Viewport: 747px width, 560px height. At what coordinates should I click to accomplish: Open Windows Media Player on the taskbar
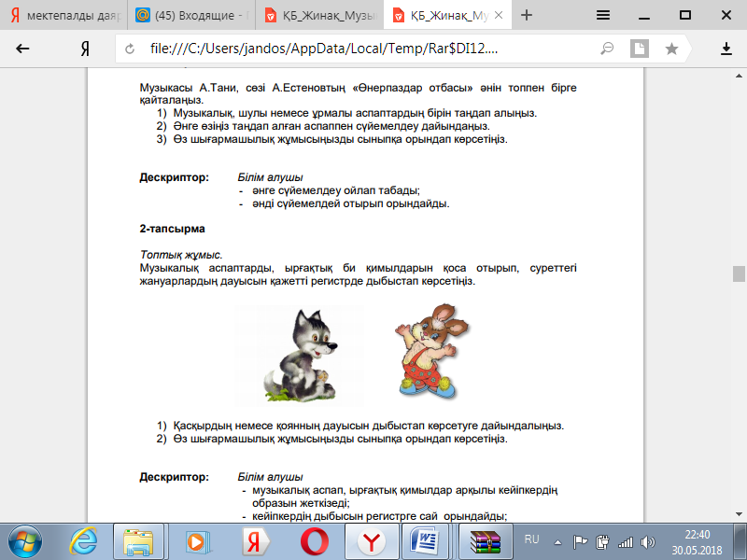(197, 541)
